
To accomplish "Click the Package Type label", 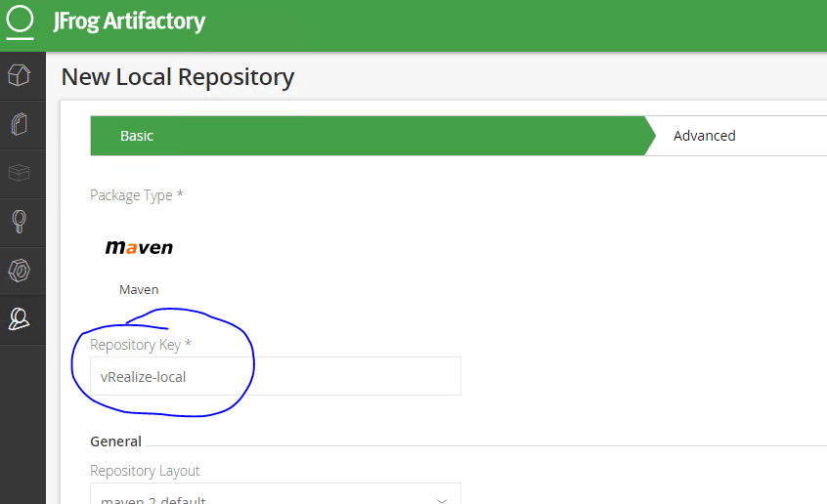I will pos(137,195).
